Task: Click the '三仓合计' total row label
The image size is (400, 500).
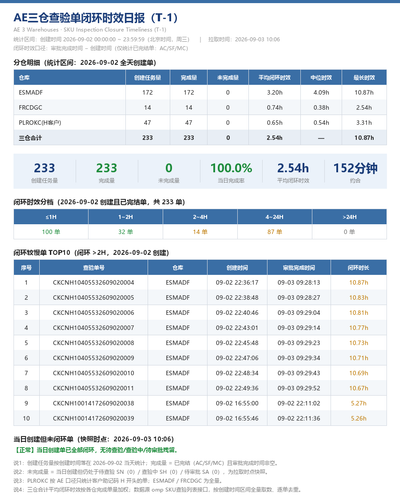Action: coord(30,138)
